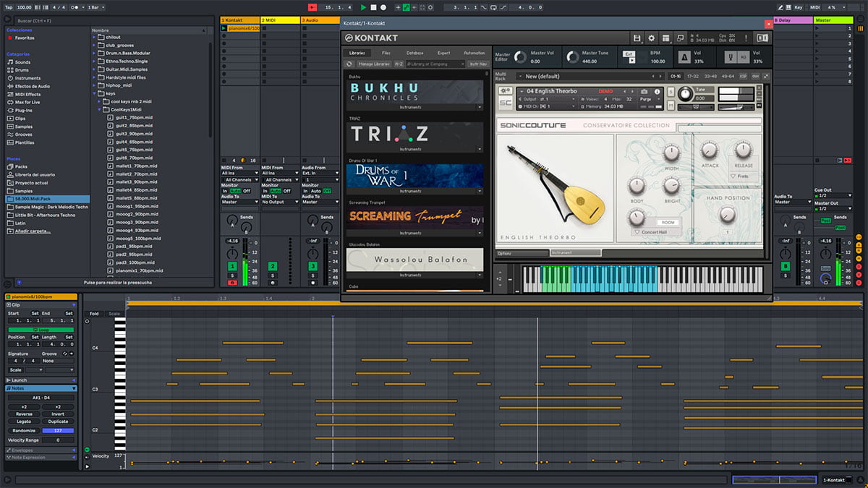This screenshot has width=868, height=488.
Task: Click the Tap tempo button
Action: click(7, 7)
